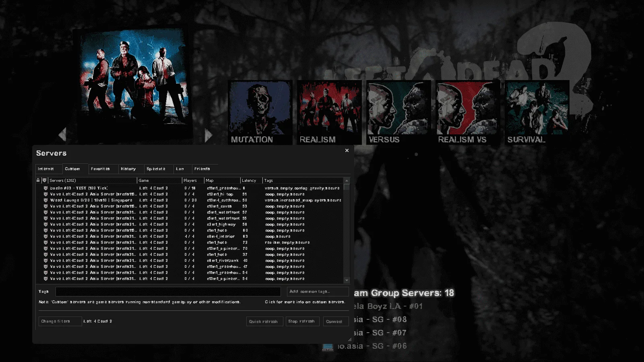Click the server list scroll-down arrow
The image size is (644, 362).
click(347, 280)
